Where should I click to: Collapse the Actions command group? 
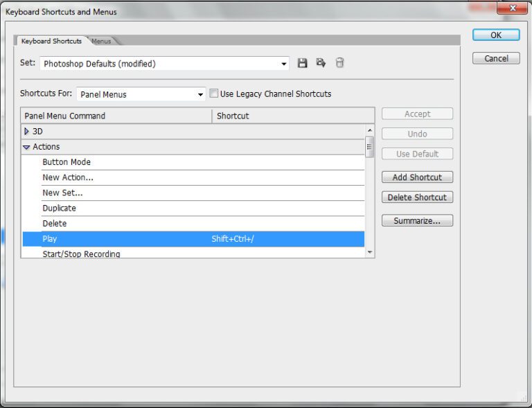pyautogui.click(x=26, y=147)
